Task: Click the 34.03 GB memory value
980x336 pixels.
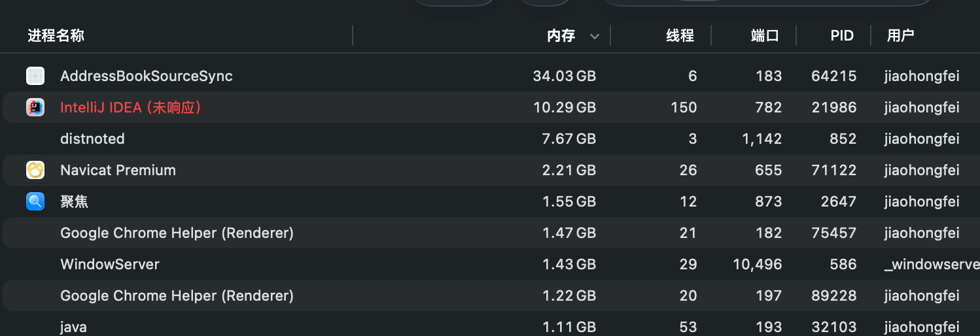Action: [x=564, y=76]
